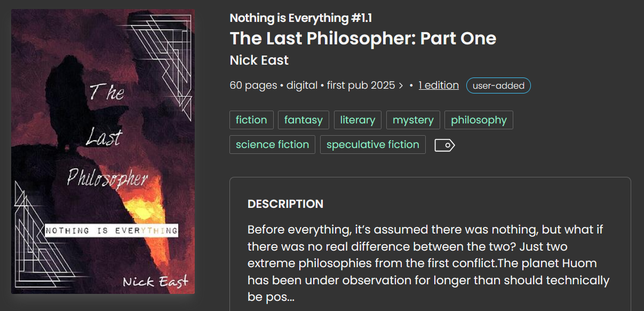Select the fantasy genre tag
The width and height of the screenshot is (644, 311).
pyautogui.click(x=303, y=120)
